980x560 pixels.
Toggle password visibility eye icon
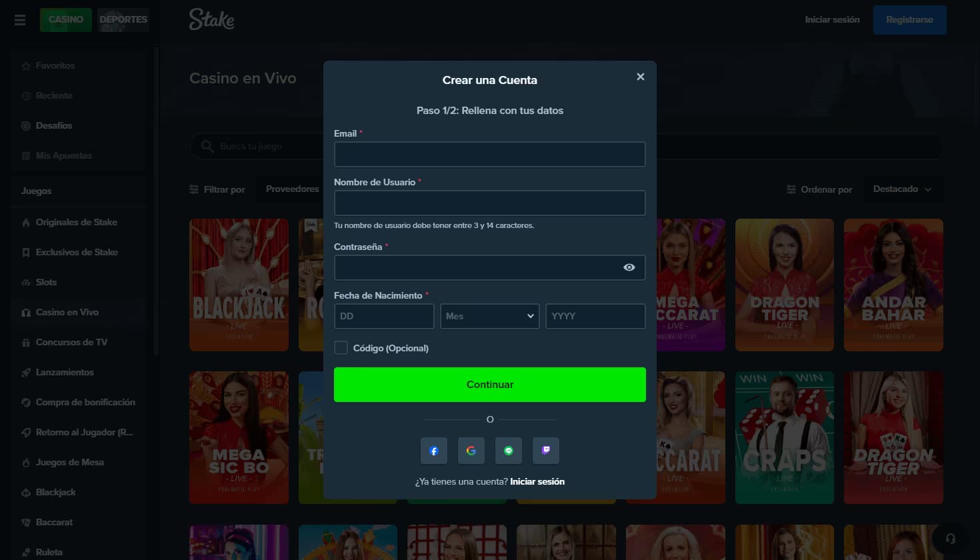(x=629, y=267)
